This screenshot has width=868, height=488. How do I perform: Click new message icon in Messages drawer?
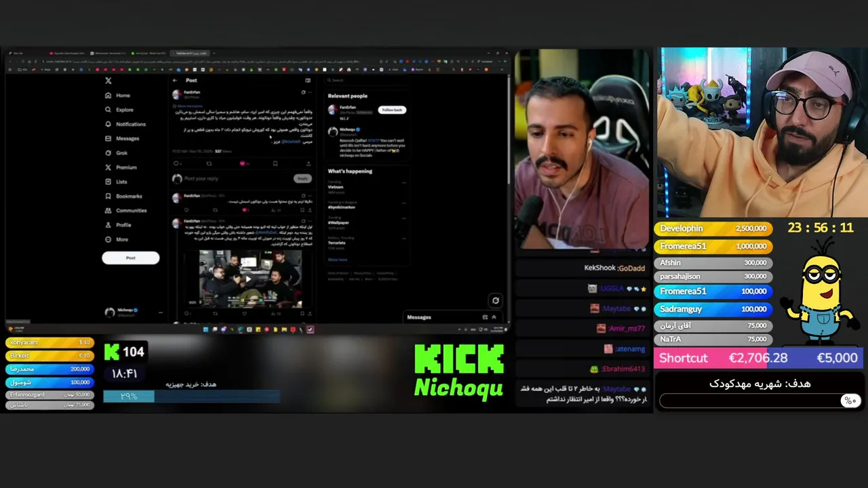click(x=485, y=317)
